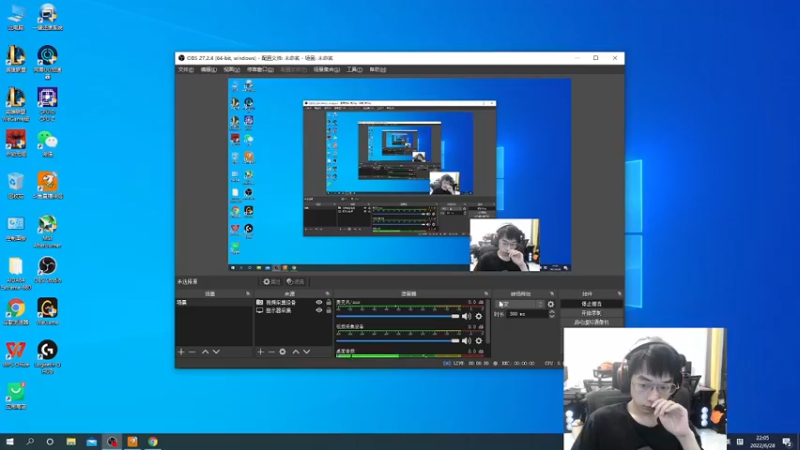The height and width of the screenshot is (450, 800).
Task: Select the video capture device source row
Action: coord(293,303)
